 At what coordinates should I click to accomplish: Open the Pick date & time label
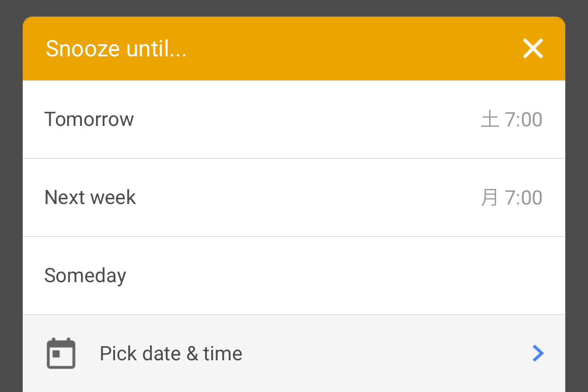point(171,354)
